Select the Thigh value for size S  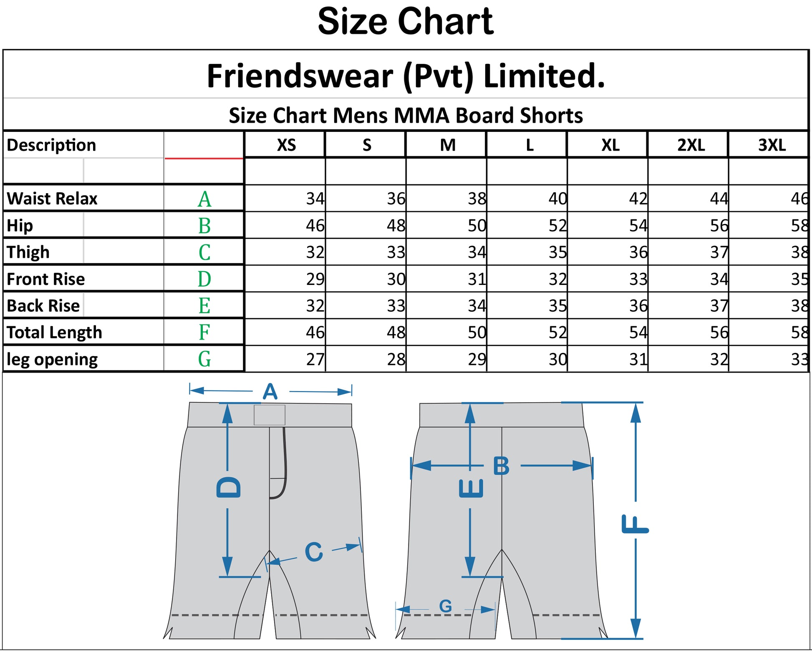click(x=396, y=252)
